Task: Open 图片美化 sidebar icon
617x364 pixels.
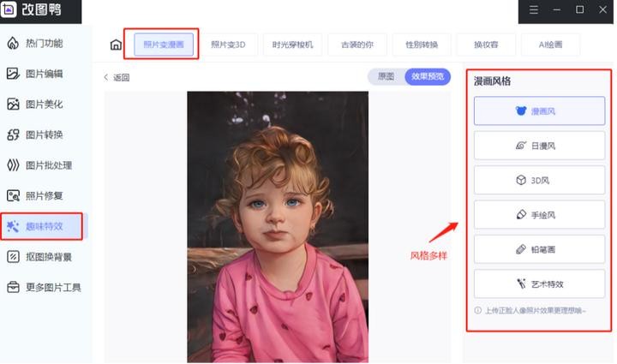Action: pos(13,104)
